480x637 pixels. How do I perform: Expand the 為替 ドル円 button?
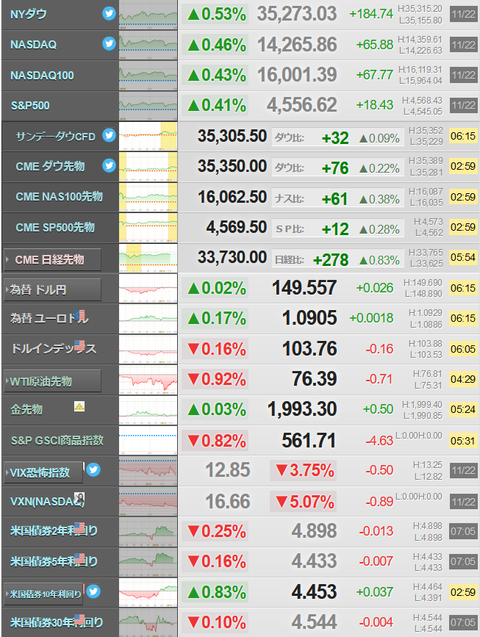(52, 290)
